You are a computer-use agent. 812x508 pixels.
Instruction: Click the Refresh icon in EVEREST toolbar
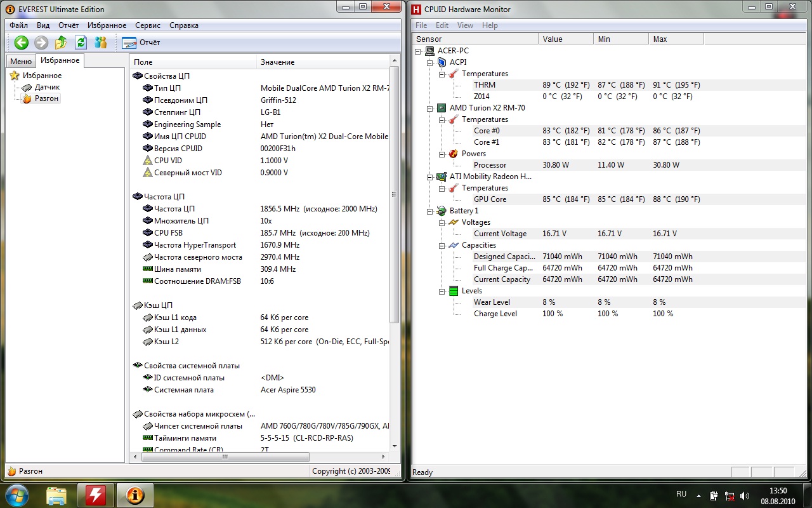(x=81, y=43)
